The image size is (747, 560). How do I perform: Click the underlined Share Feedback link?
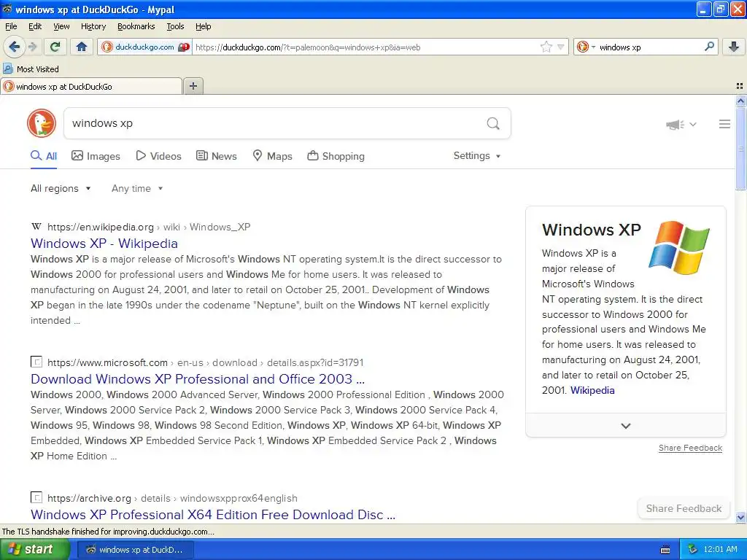pos(690,448)
